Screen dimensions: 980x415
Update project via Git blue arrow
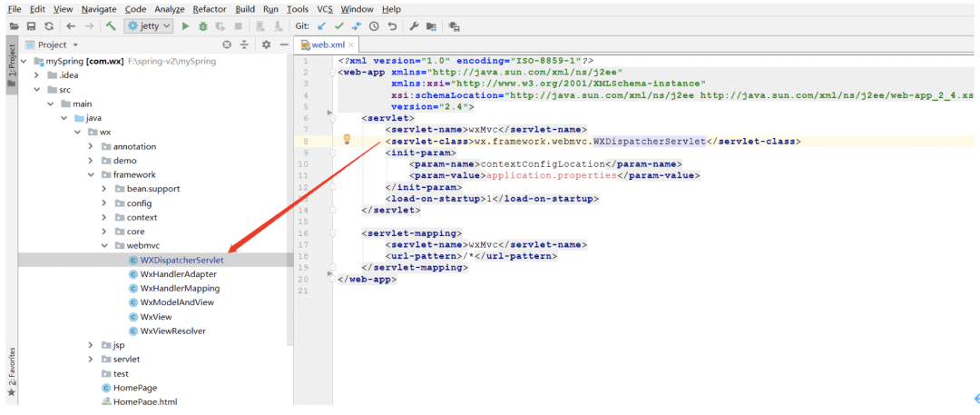321,26
